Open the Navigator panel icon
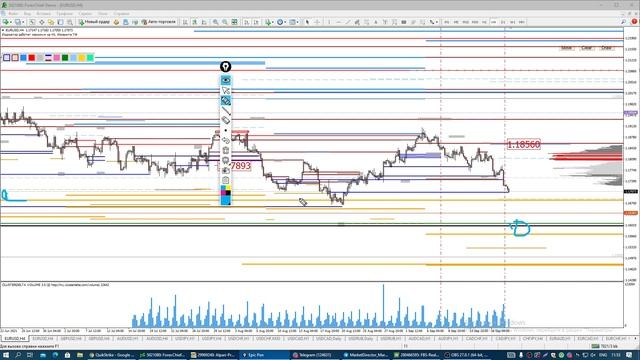This screenshot has width=640, height=360. 51,22
